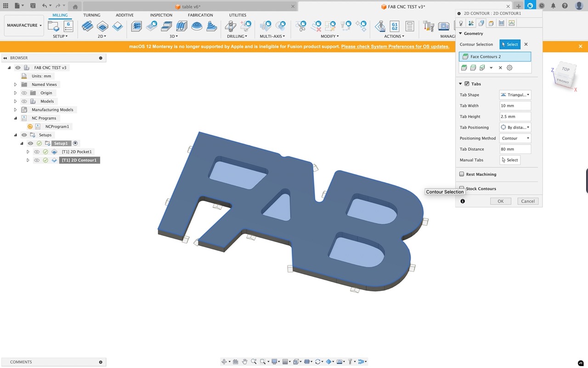The height and width of the screenshot is (368, 588).
Task: Click the Simulate icon in Actions
Action: pos(379,26)
